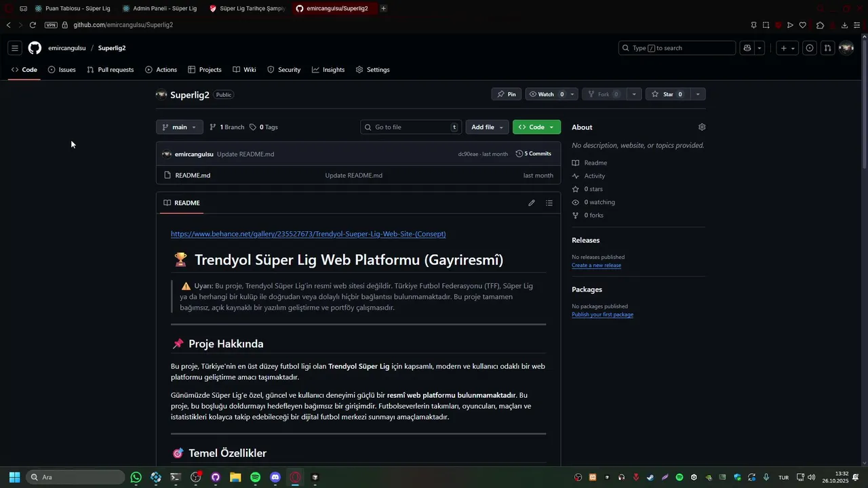Open a new browser tab with plus icon
Screen dimensions: 868x488
click(384, 8)
